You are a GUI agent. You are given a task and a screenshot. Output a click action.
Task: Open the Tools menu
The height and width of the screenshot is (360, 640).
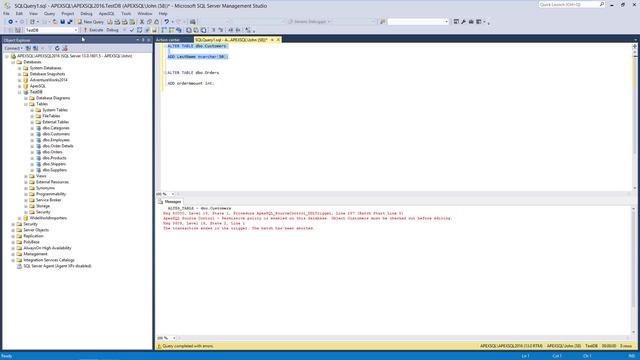(126, 13)
